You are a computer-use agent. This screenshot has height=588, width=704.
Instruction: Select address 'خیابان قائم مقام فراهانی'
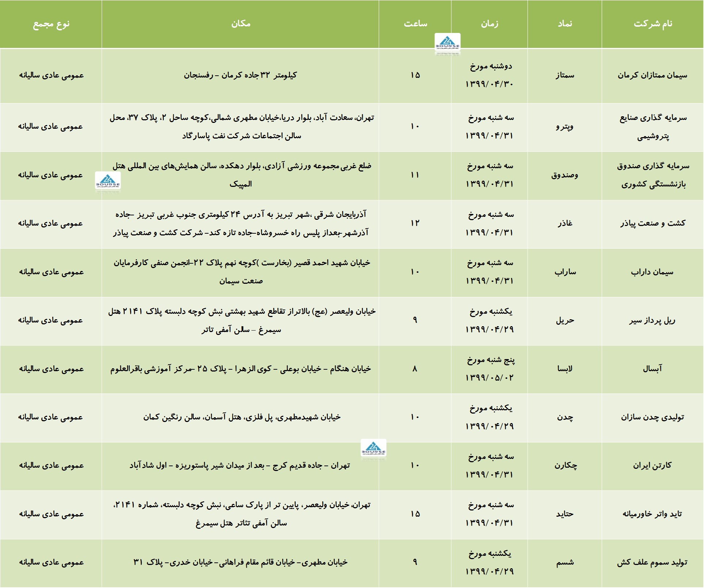point(240,562)
